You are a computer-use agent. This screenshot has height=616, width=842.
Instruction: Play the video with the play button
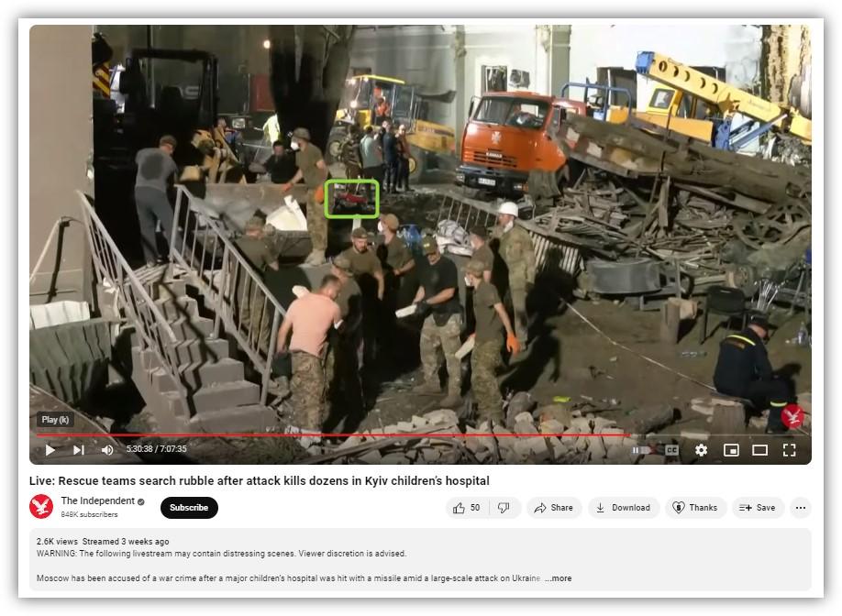click(50, 450)
